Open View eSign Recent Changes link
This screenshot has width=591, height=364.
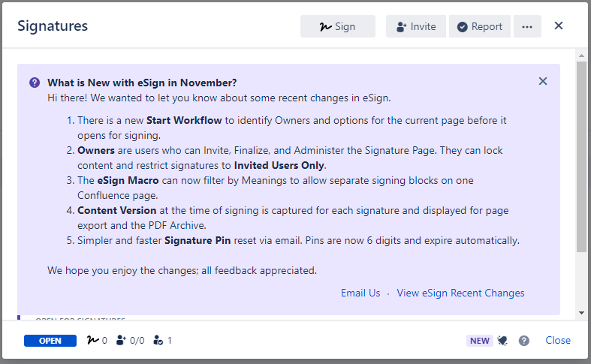[460, 293]
